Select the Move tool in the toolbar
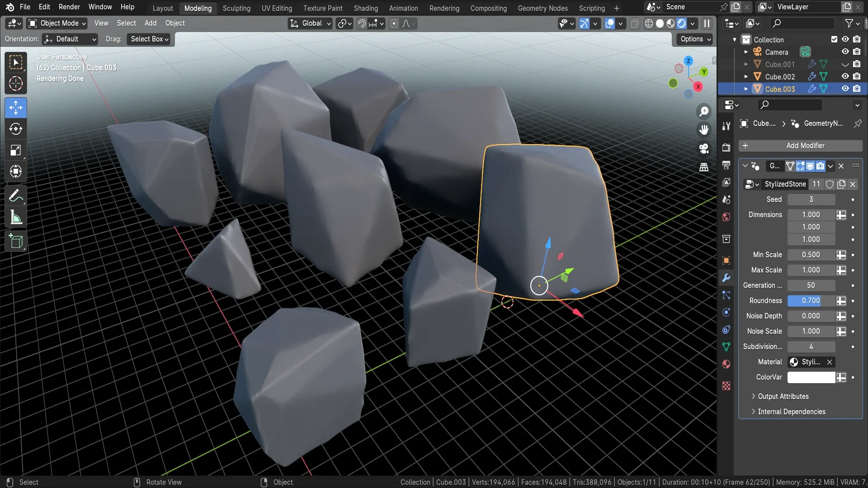 coord(16,108)
